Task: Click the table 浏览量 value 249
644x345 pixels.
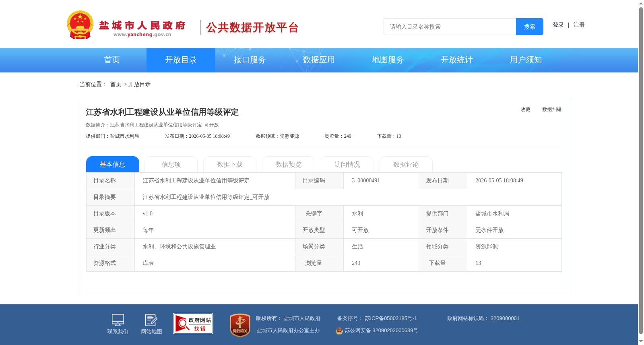Action: pos(356,263)
